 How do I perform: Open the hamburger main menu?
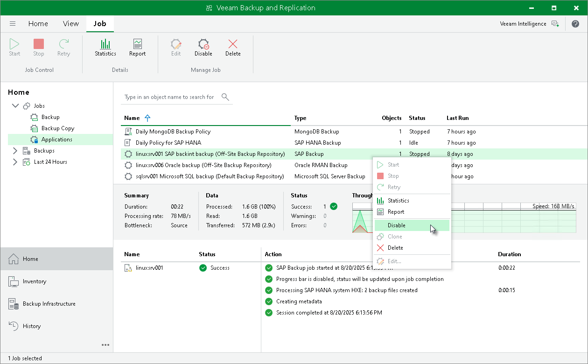(x=13, y=24)
